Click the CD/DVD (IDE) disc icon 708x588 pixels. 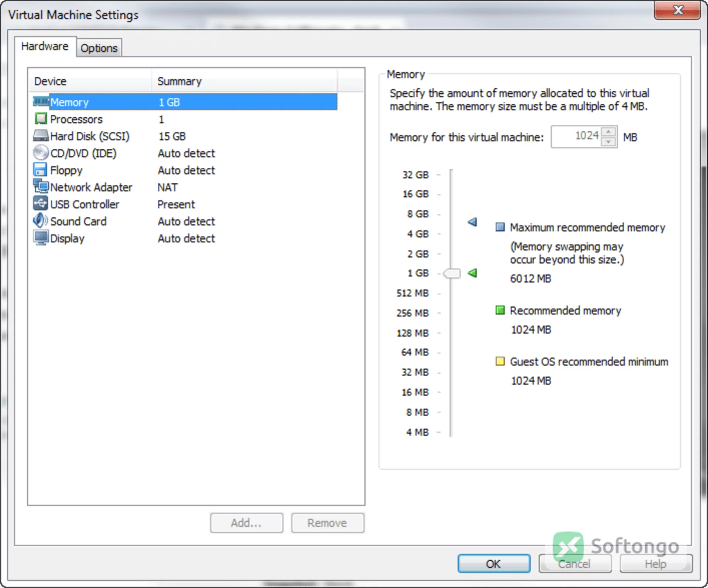point(41,153)
